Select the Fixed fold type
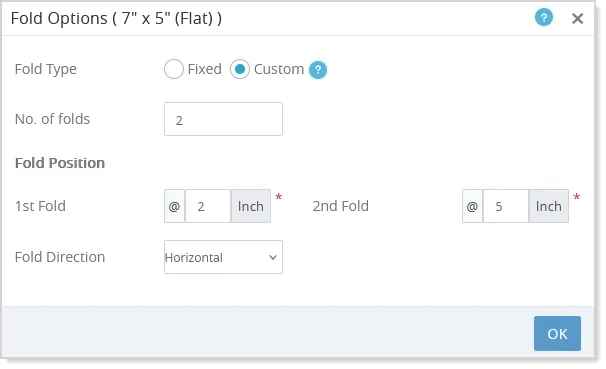 (174, 69)
